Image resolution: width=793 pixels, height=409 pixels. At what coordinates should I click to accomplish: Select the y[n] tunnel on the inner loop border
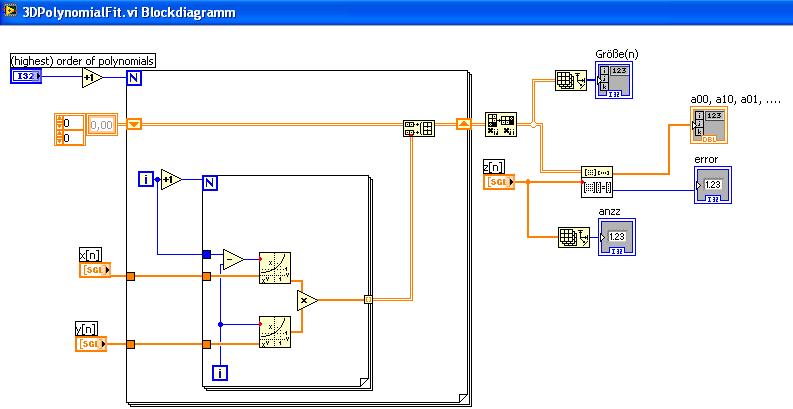[206, 344]
